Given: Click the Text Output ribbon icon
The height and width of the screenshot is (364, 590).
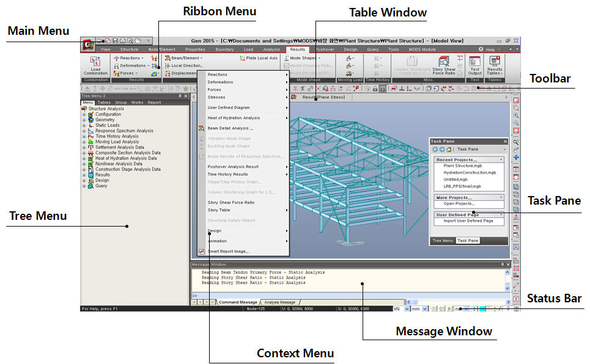Looking at the screenshot, I should [475, 66].
